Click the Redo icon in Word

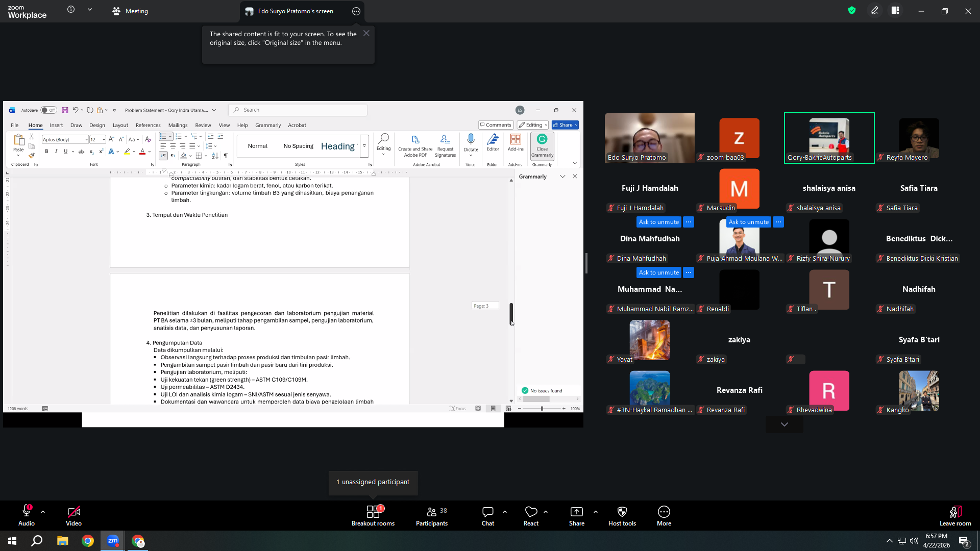pos(90,110)
